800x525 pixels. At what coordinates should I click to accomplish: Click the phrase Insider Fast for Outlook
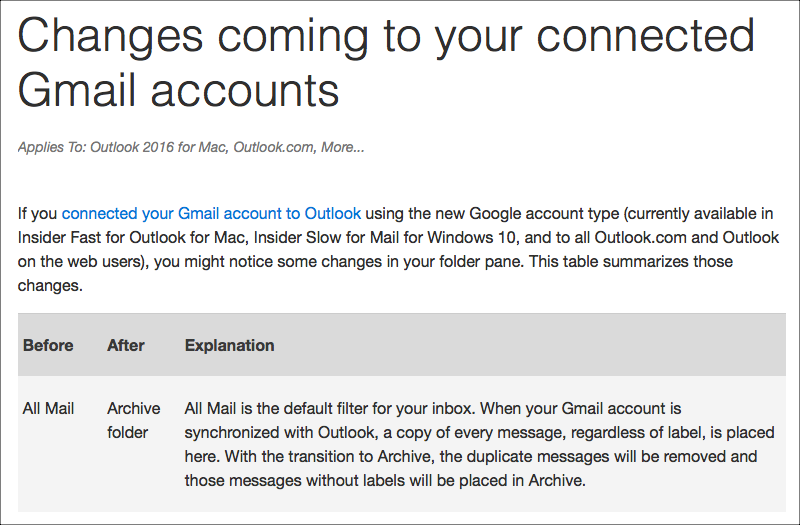106,238
